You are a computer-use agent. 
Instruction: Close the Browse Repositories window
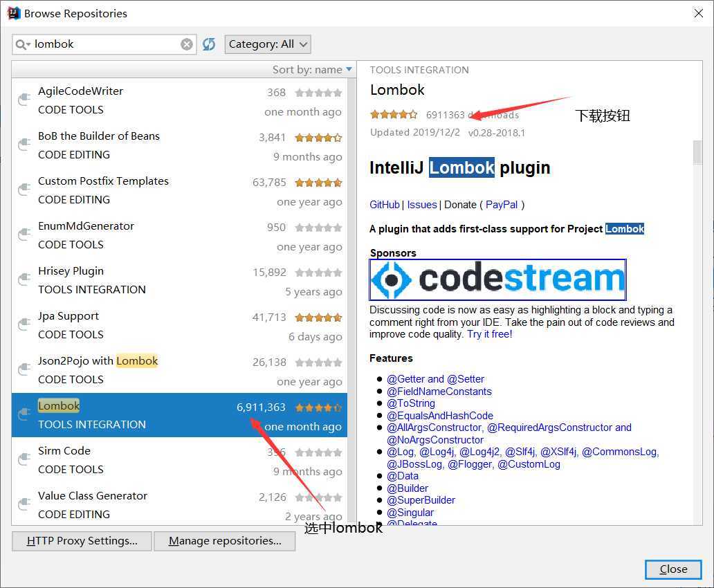[699, 13]
